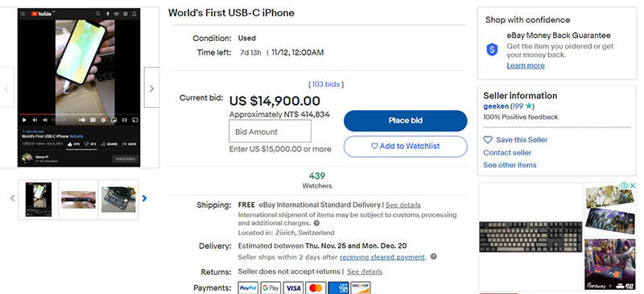
Task: Open the 103 bids link
Action: pyautogui.click(x=326, y=85)
